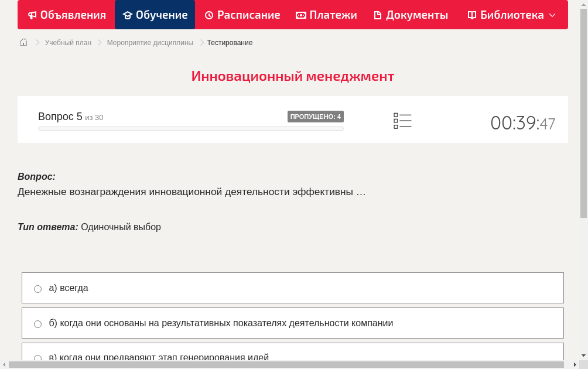Switch to the Обучение navigation tab

[155, 15]
